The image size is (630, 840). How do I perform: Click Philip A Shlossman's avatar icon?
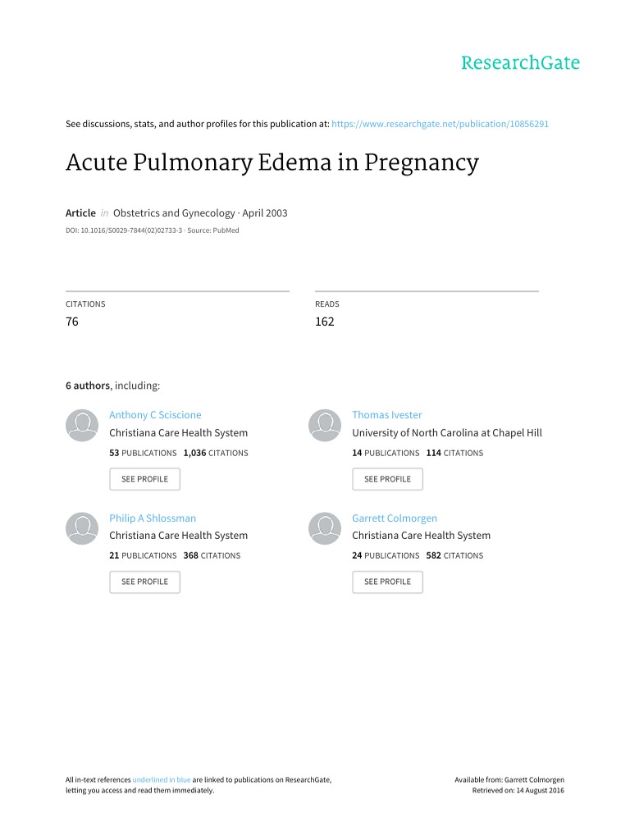click(81, 527)
